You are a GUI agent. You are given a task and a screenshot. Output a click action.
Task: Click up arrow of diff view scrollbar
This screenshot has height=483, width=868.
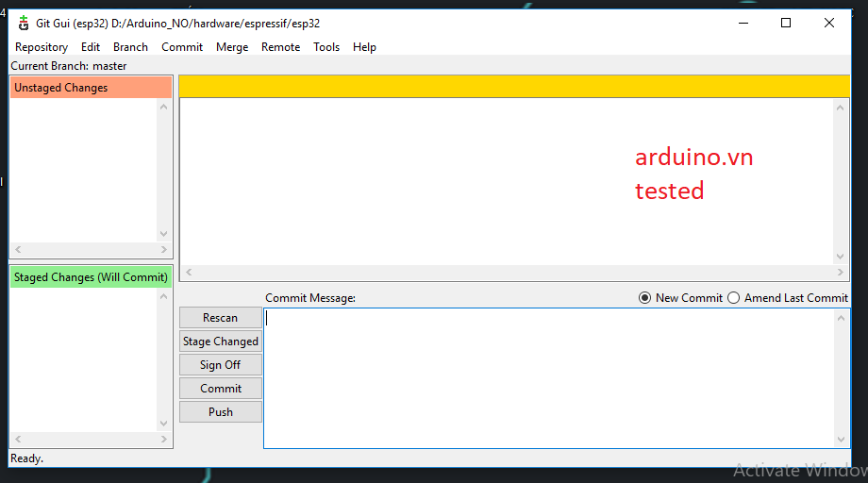(841, 108)
